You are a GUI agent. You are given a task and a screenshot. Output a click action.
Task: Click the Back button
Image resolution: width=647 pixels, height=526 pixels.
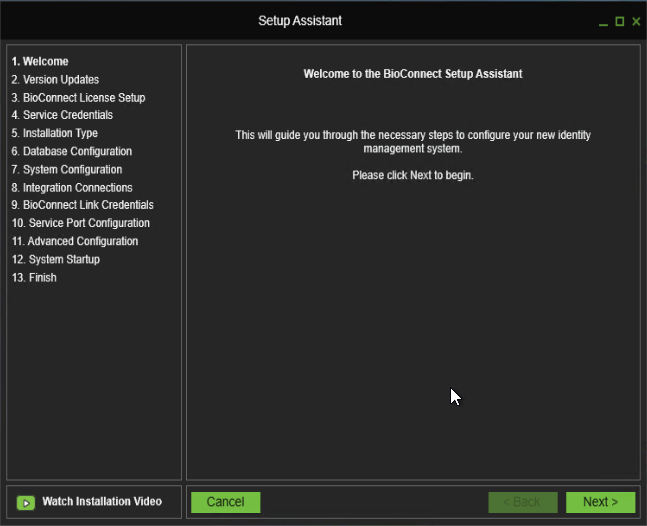pyautogui.click(x=522, y=502)
